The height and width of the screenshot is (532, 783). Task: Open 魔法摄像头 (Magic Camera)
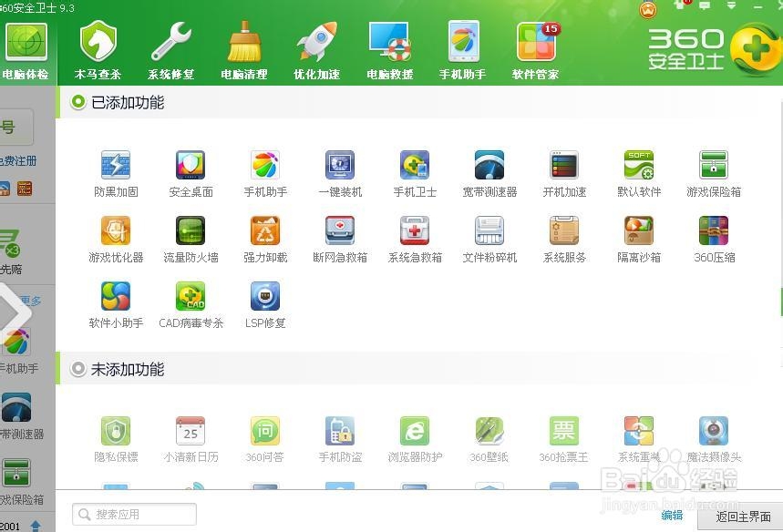[x=714, y=435]
